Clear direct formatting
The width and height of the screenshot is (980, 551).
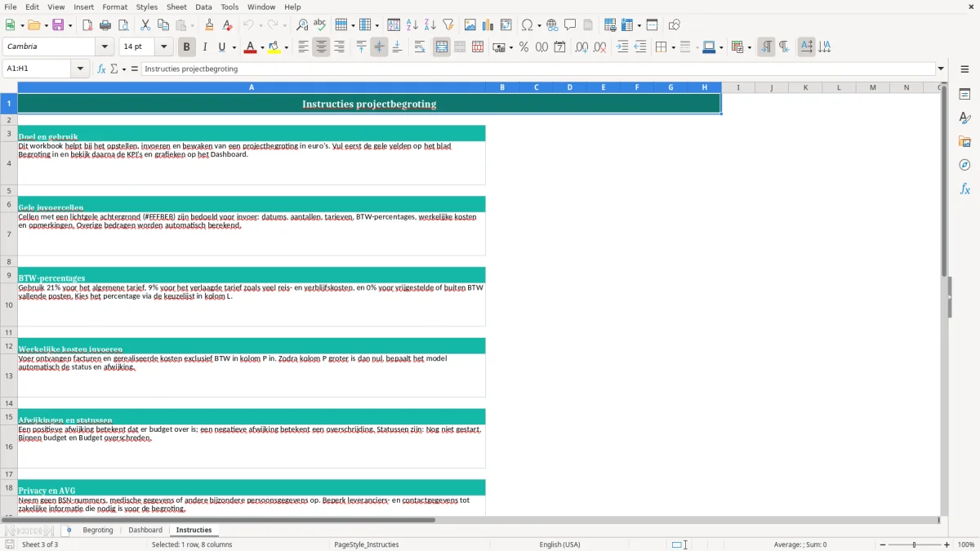[228, 25]
